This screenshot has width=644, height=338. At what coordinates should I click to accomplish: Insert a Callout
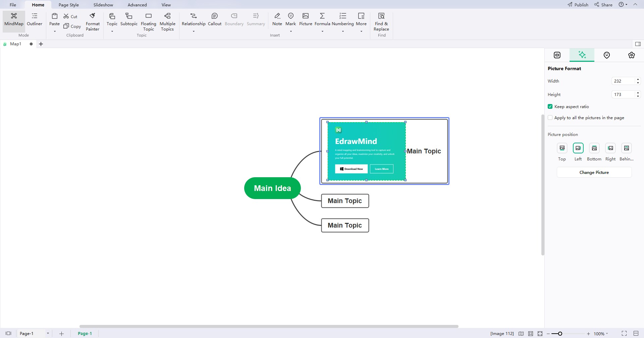point(215,19)
